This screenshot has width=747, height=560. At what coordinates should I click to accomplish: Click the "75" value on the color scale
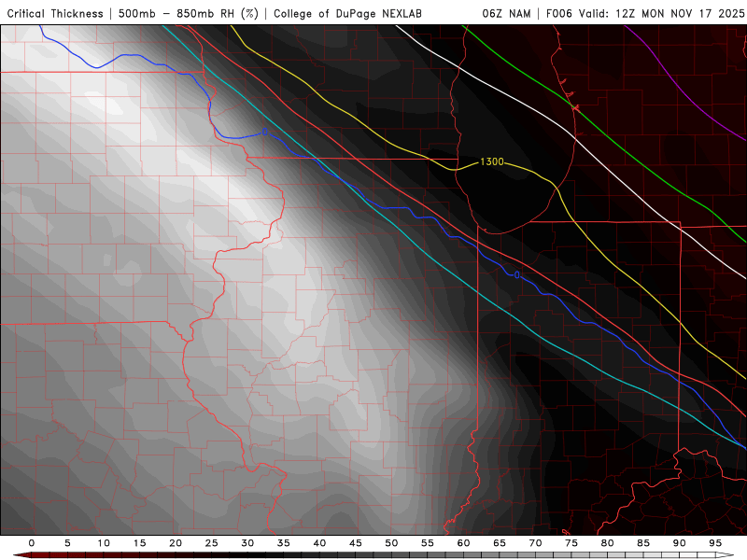[x=571, y=543]
